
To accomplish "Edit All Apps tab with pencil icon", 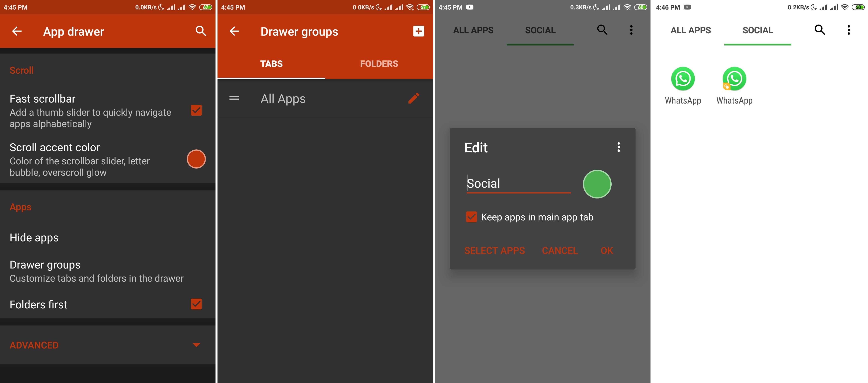I will pyautogui.click(x=413, y=98).
